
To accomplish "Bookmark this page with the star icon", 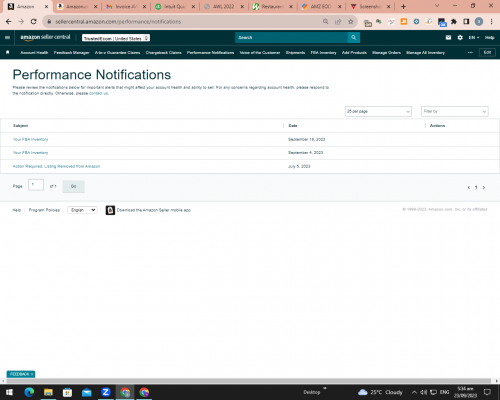I will pyautogui.click(x=351, y=22).
